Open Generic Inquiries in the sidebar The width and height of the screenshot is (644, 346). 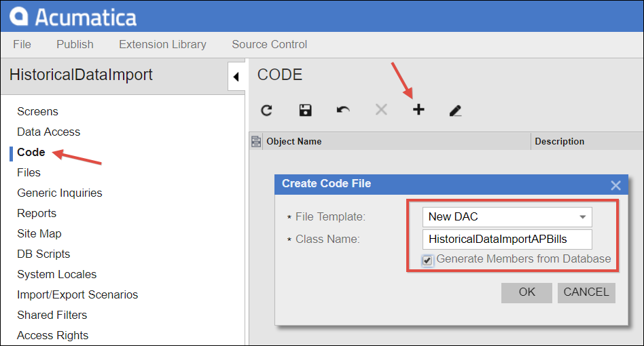pos(60,193)
